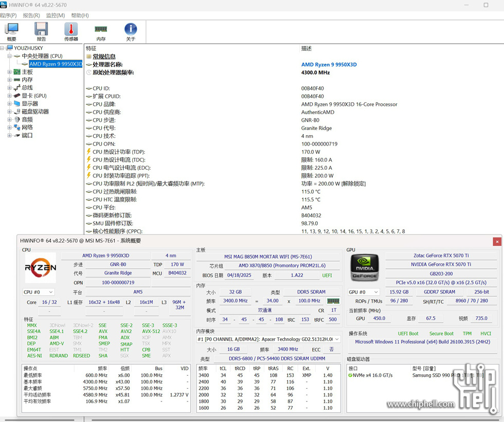
Task: Collapse the 中央处理器 (CPU) tree node
Action: 9,56
